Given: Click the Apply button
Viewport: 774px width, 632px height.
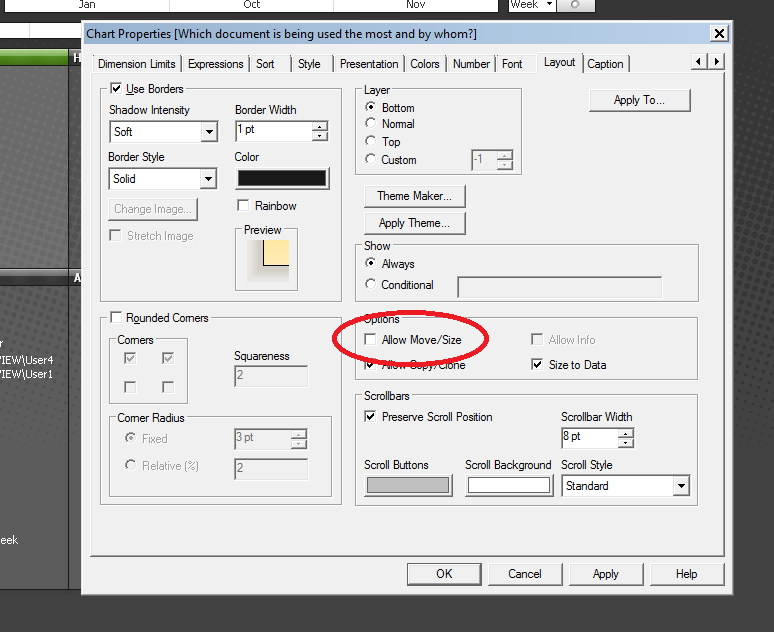Looking at the screenshot, I should 606,574.
